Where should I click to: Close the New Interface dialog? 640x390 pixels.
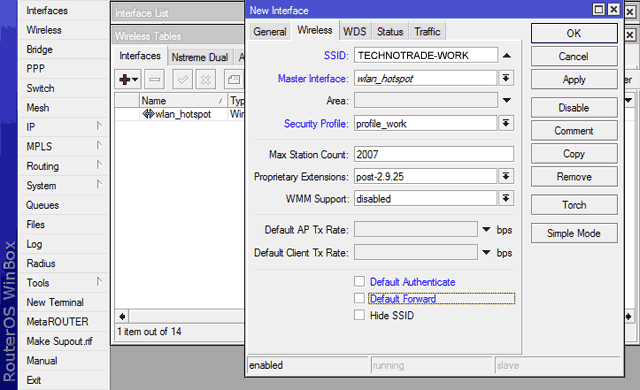tap(613, 9)
